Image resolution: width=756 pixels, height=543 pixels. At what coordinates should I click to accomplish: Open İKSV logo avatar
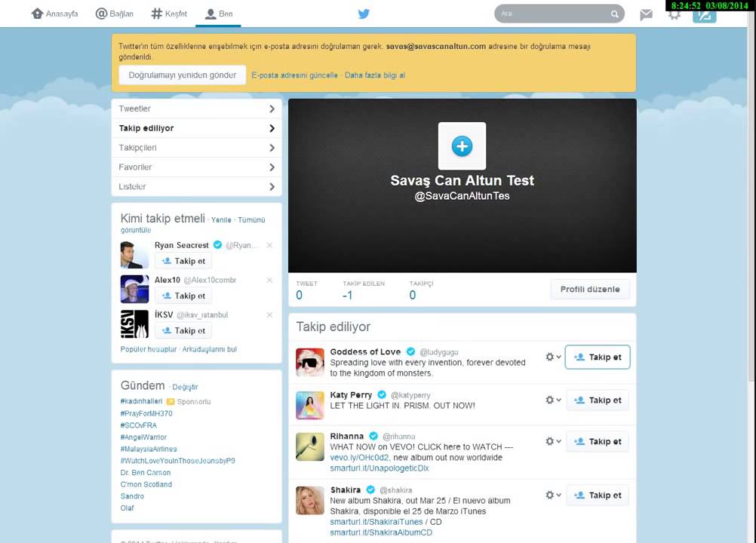tap(134, 324)
